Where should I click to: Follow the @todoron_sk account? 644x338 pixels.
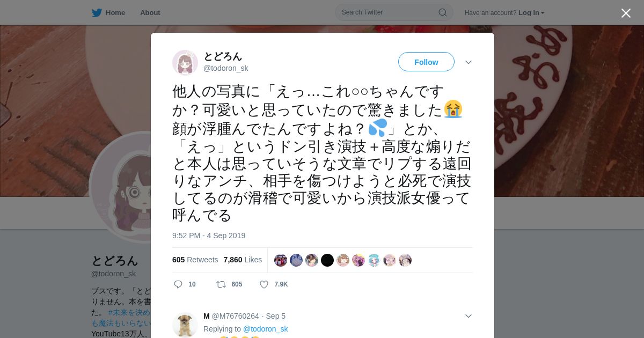tap(426, 62)
